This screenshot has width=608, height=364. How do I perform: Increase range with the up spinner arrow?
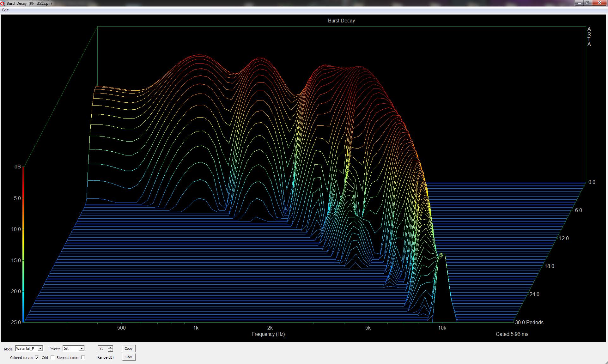coord(110,347)
